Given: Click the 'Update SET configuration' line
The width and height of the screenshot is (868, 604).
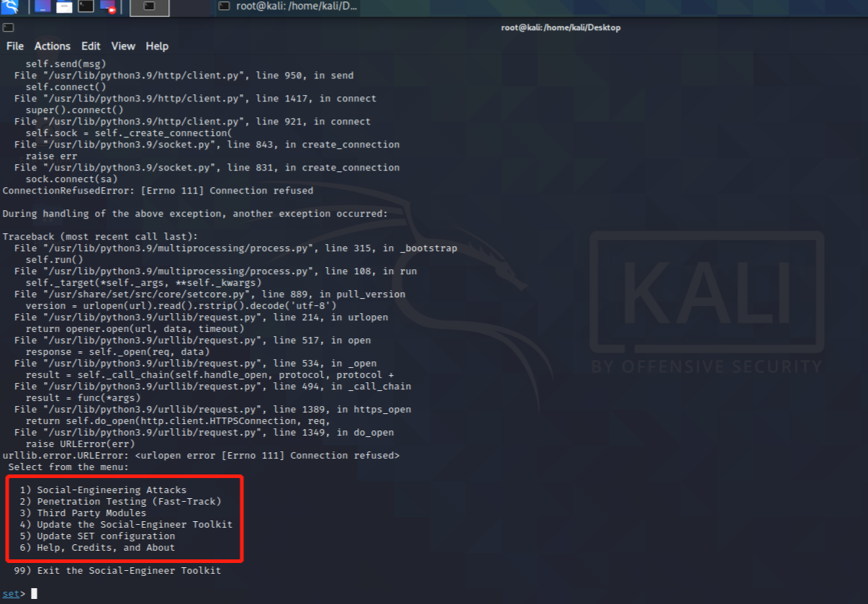Looking at the screenshot, I should 97,536.
